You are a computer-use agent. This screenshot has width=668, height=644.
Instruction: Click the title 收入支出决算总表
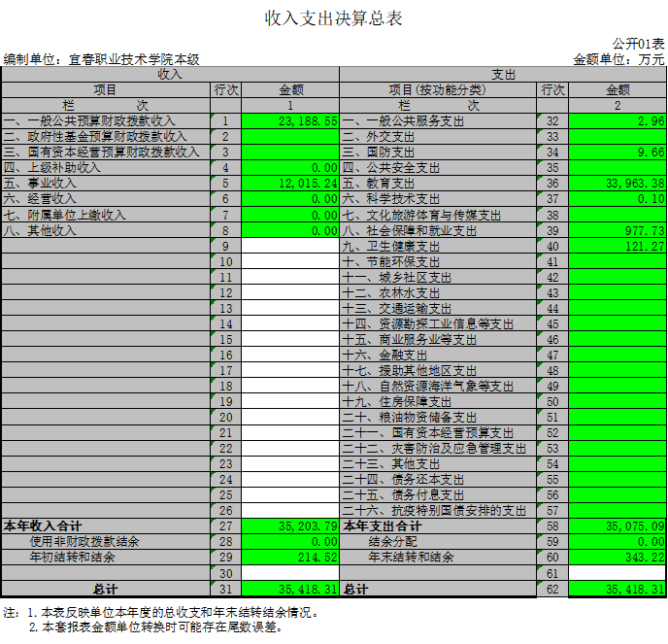[333, 18]
